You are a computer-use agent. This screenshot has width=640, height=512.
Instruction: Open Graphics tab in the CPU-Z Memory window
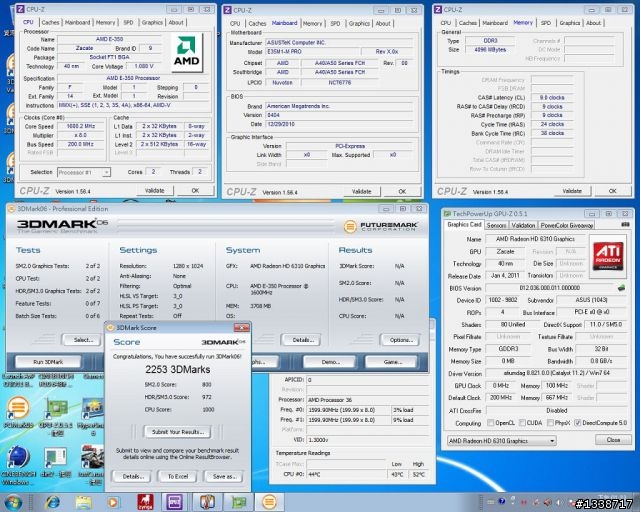[x=570, y=23]
